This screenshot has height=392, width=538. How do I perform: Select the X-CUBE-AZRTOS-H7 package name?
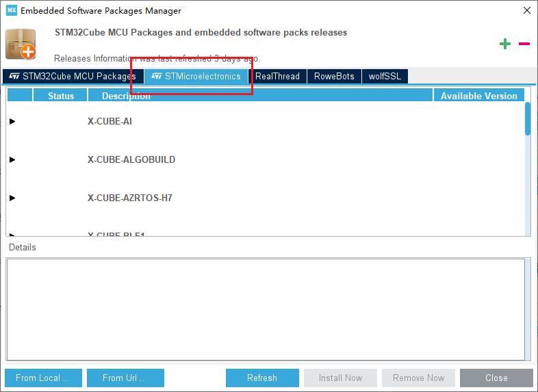(130, 198)
